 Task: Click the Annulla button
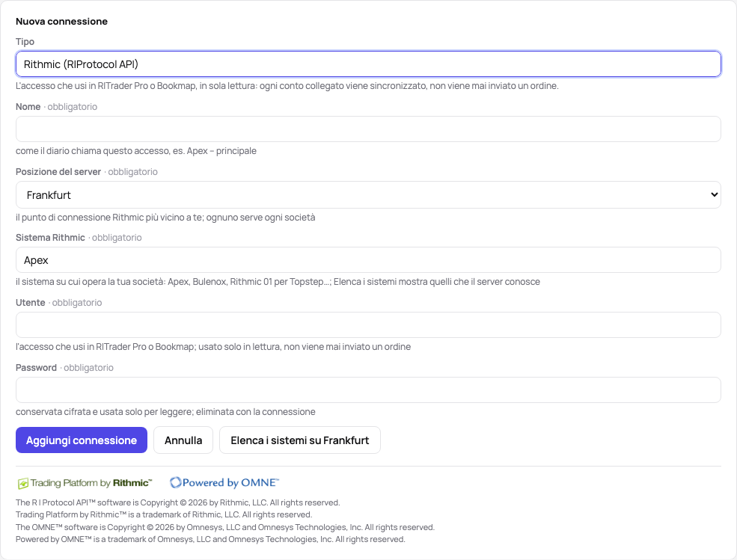(x=183, y=440)
